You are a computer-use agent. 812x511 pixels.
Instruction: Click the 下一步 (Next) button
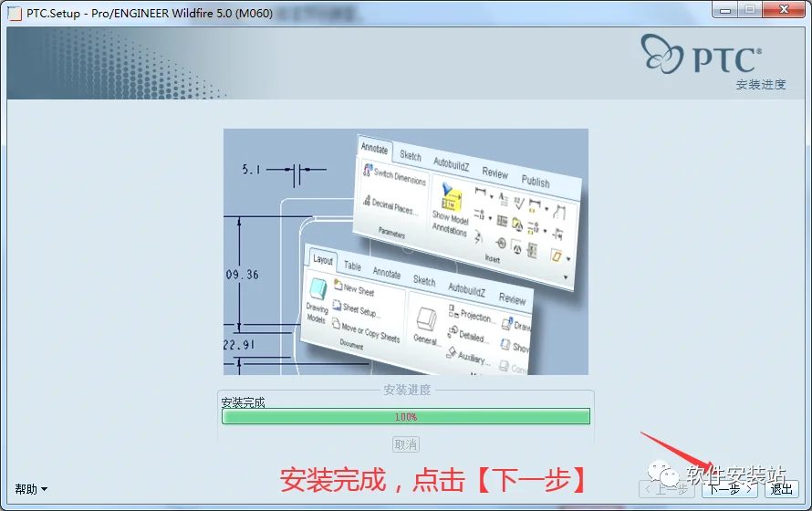tap(730, 489)
